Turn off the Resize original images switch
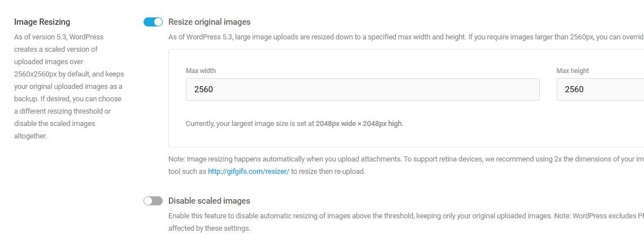Screen dimensions: 644x247 [153, 22]
